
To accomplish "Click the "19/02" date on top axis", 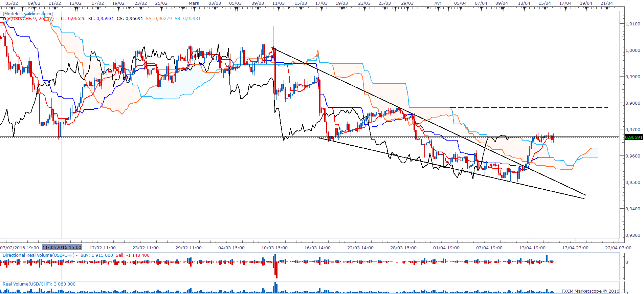I will coord(118,3).
